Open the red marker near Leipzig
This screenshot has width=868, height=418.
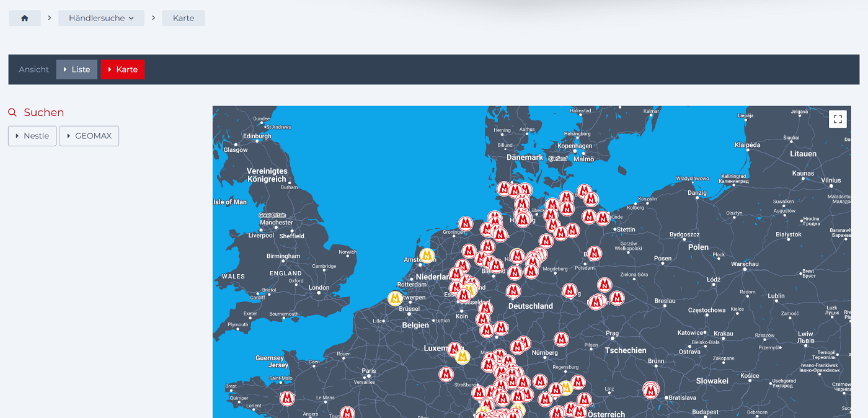click(570, 290)
